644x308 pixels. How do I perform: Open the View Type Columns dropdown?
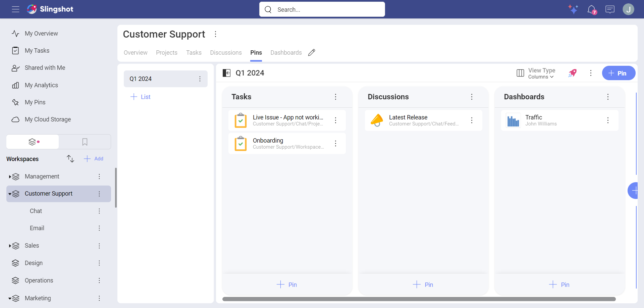[541, 73]
